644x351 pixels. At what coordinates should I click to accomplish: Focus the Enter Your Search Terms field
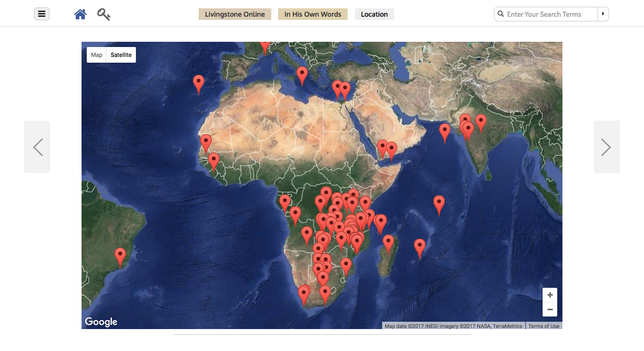(546, 14)
